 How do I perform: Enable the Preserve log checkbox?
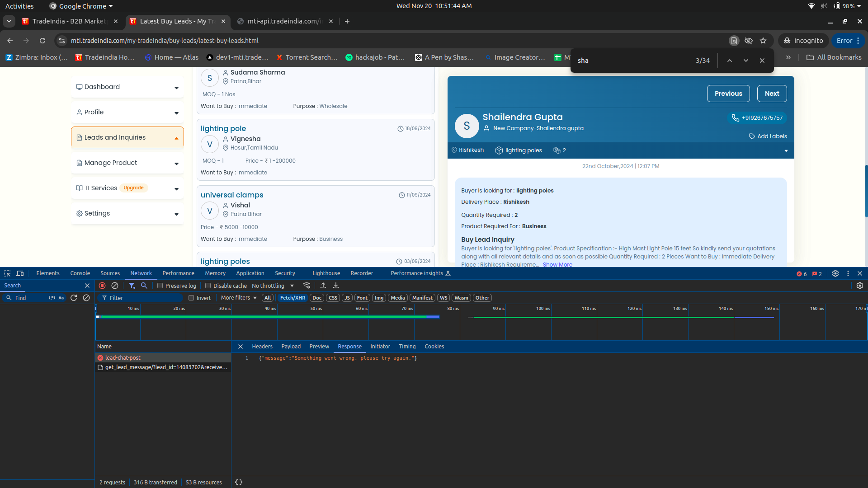160,286
